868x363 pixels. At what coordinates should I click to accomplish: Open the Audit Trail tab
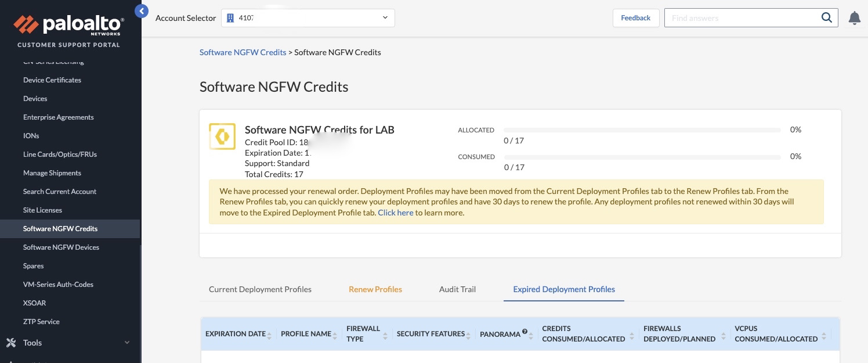coord(457,289)
